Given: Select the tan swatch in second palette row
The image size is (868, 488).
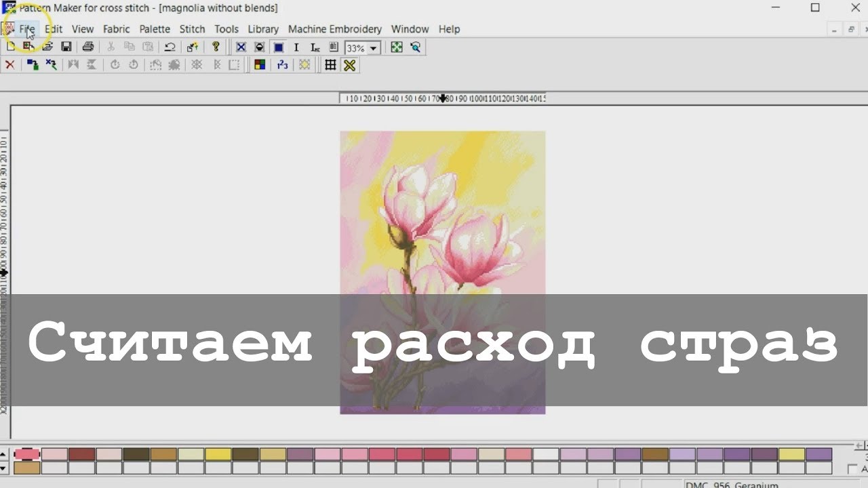Looking at the screenshot, I should [27, 468].
